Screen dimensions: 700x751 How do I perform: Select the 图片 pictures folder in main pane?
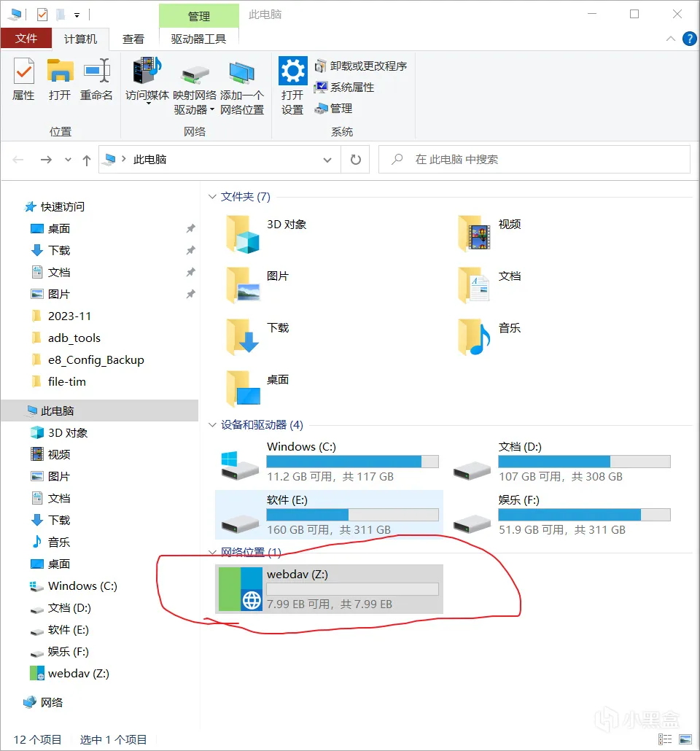click(x=259, y=286)
